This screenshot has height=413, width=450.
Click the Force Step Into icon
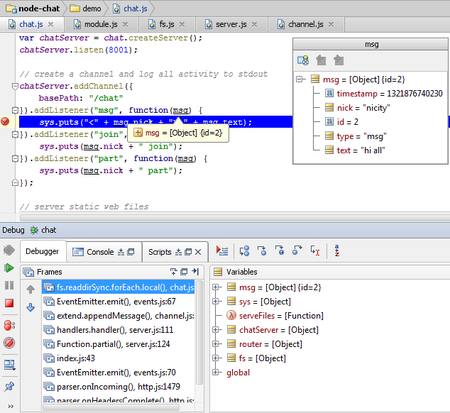pyautogui.click(x=279, y=251)
